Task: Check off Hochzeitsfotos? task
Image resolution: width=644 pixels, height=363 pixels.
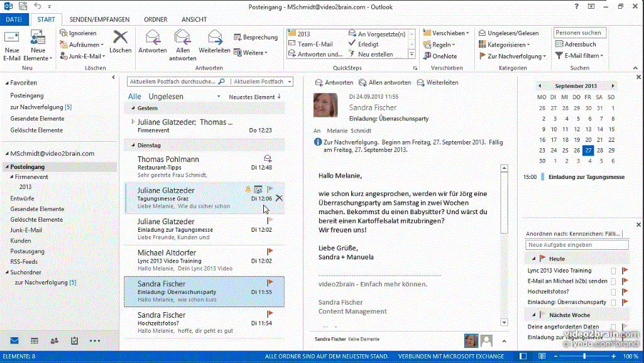Action: [613, 291]
